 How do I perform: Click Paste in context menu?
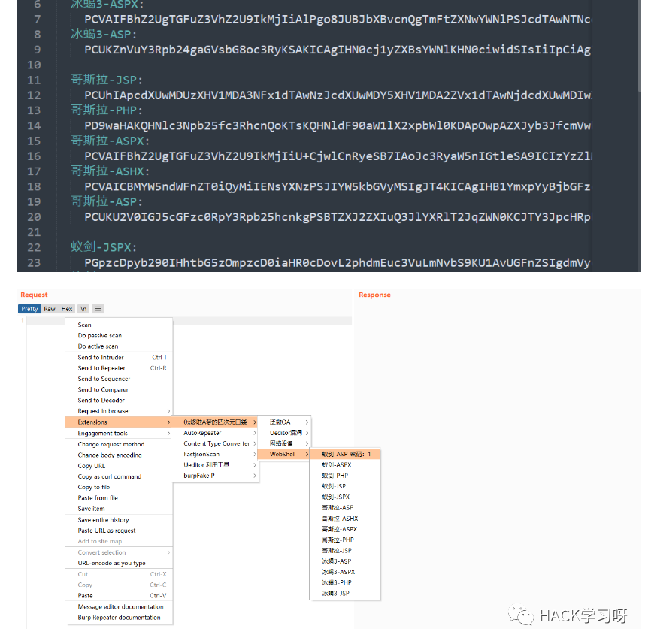tap(119, 596)
